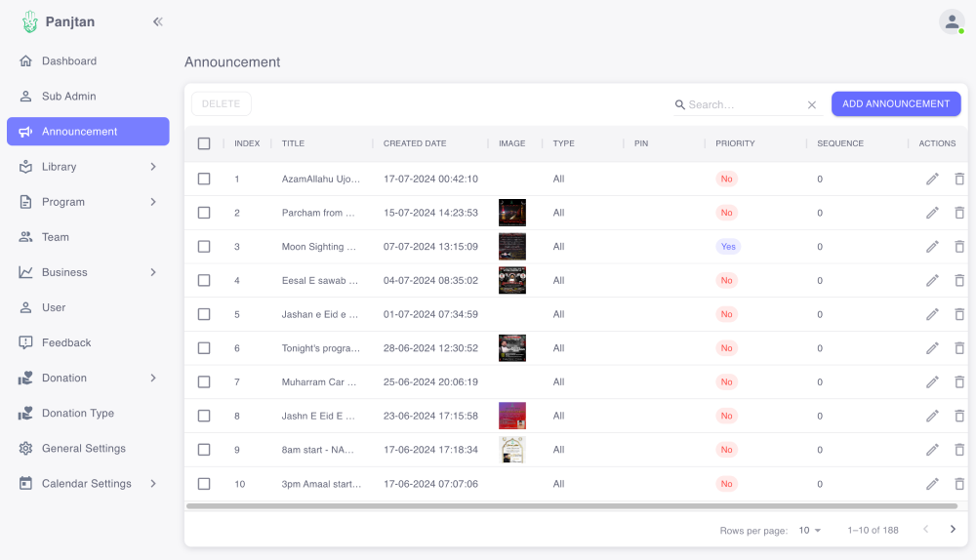This screenshot has height=560, width=976.
Task: Open the user profile avatar
Action: click(952, 21)
